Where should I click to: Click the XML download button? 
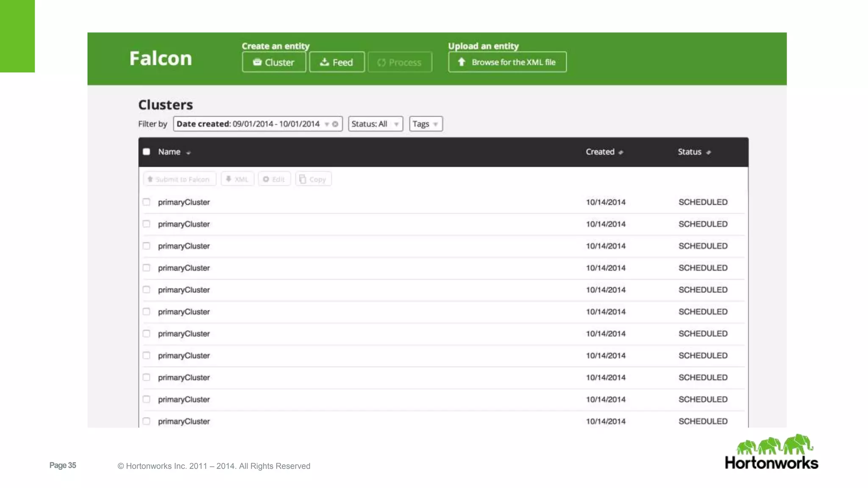coord(237,179)
